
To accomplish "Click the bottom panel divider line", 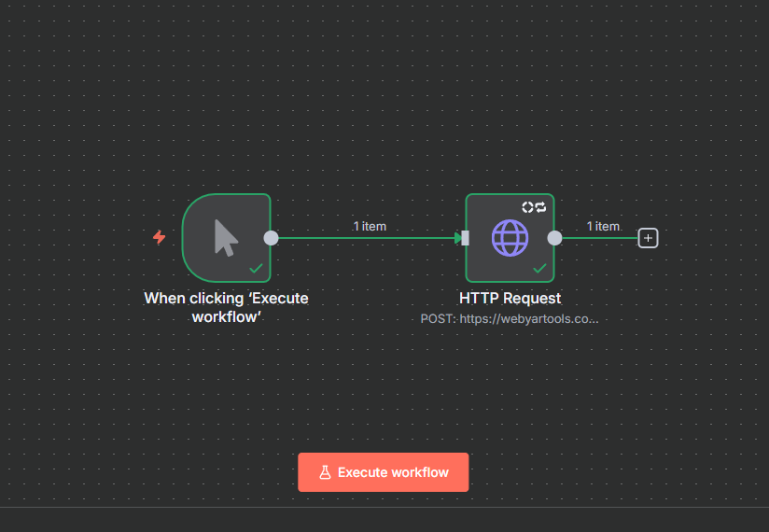I will coord(384,507).
